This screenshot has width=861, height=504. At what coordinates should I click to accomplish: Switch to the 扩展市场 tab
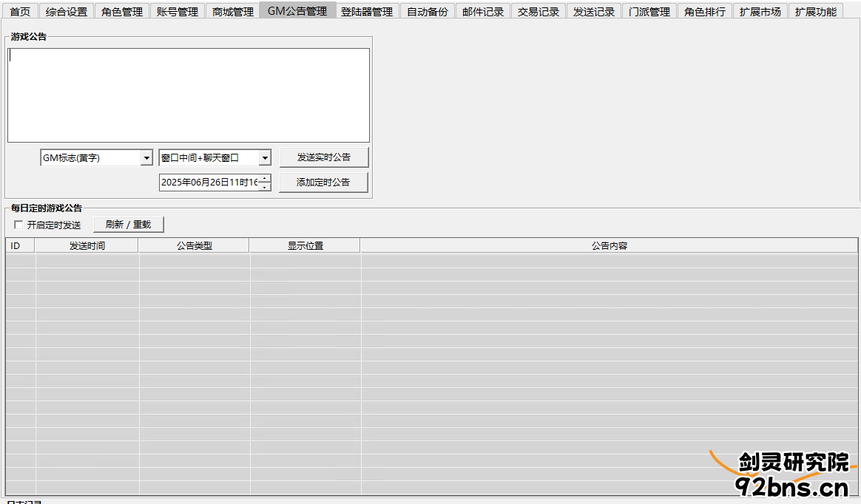760,12
